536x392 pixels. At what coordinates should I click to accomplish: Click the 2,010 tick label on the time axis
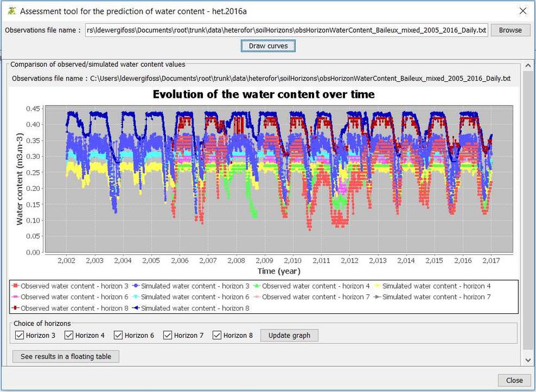[293, 260]
